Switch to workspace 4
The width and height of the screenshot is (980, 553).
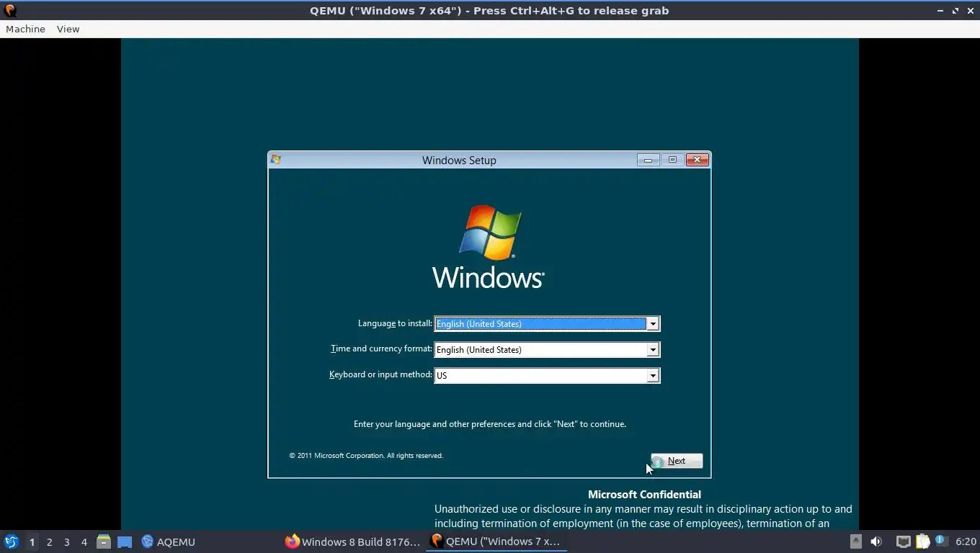point(84,541)
